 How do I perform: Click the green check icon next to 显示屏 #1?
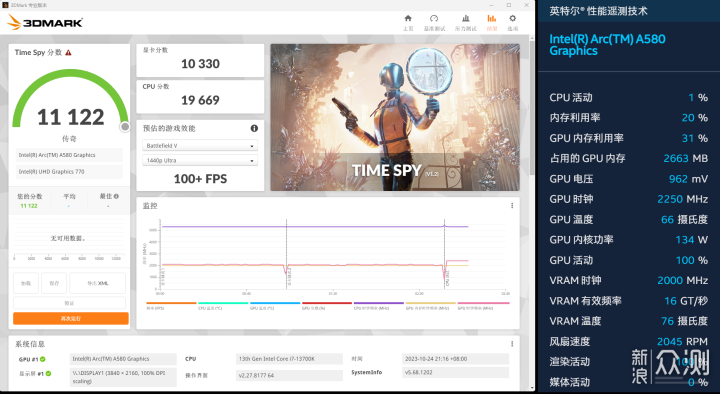(x=48, y=373)
